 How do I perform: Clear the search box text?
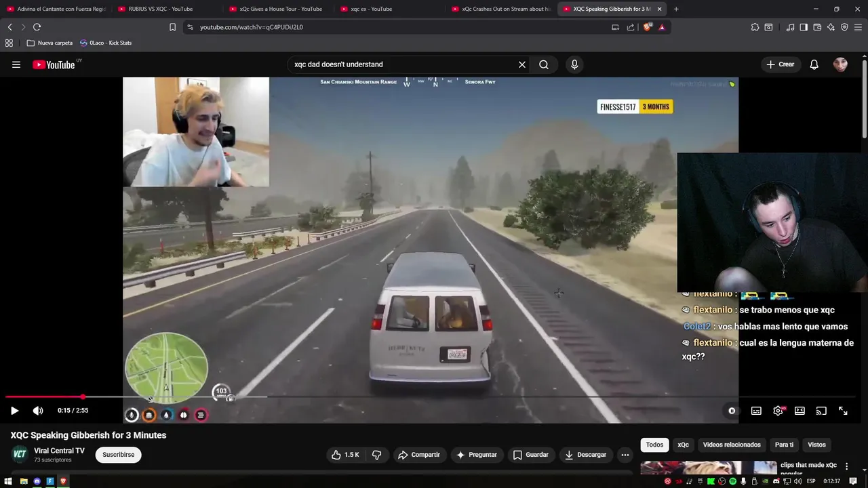(x=522, y=64)
